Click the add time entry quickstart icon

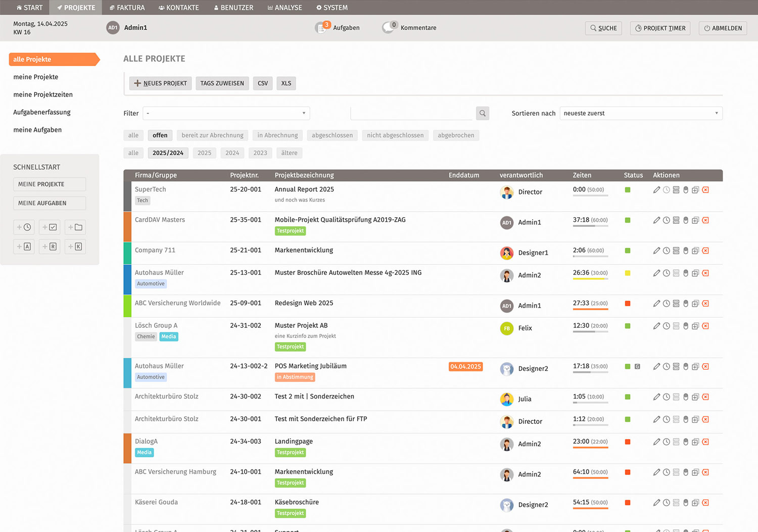pos(24,227)
